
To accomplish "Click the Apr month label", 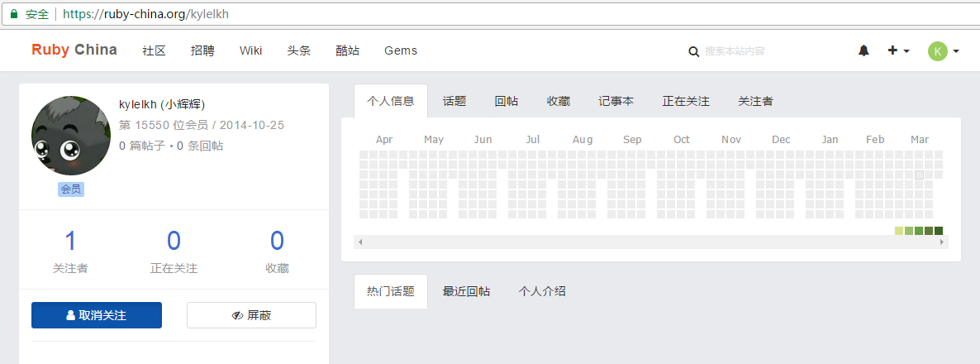I will pyautogui.click(x=384, y=140).
